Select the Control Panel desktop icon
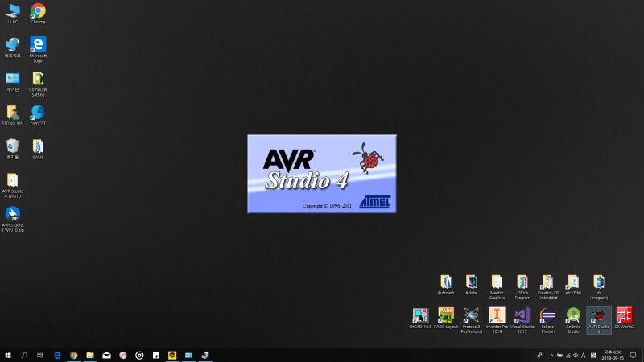 pyautogui.click(x=12, y=82)
